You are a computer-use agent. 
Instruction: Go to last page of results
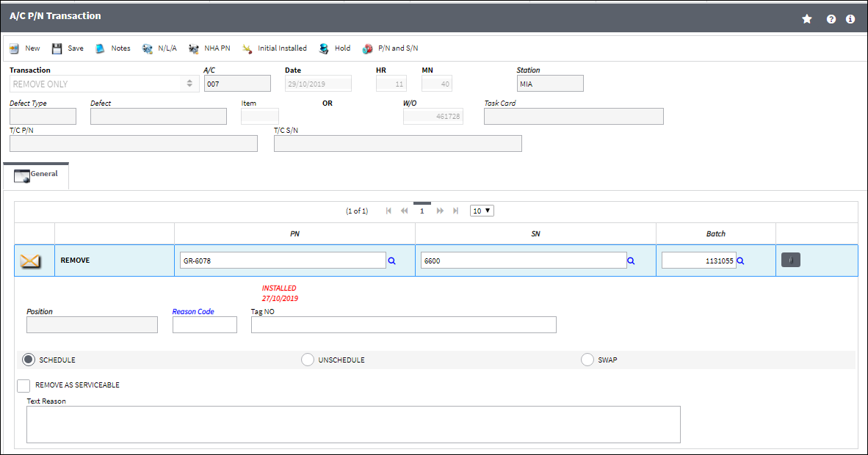pyautogui.click(x=455, y=211)
